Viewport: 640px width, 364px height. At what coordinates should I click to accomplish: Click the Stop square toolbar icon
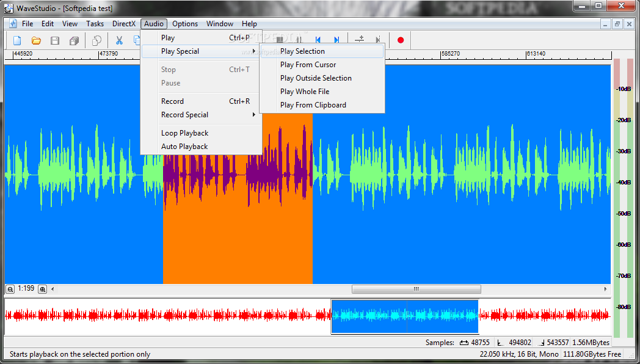pyautogui.click(x=280, y=40)
